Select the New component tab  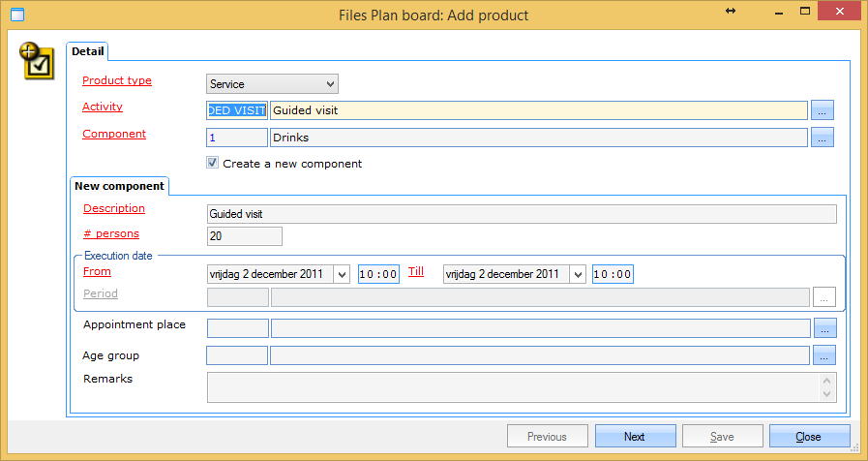[119, 185]
